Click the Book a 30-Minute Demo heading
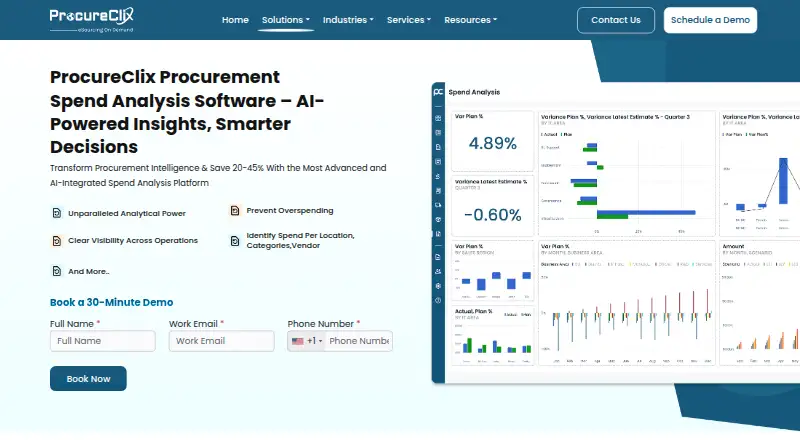This screenshot has width=800, height=440. pos(111,302)
